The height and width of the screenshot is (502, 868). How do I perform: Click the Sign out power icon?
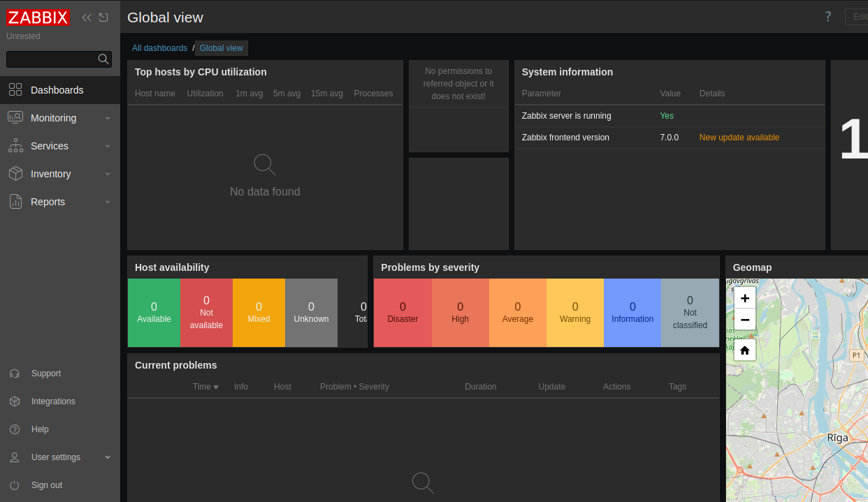click(15, 485)
